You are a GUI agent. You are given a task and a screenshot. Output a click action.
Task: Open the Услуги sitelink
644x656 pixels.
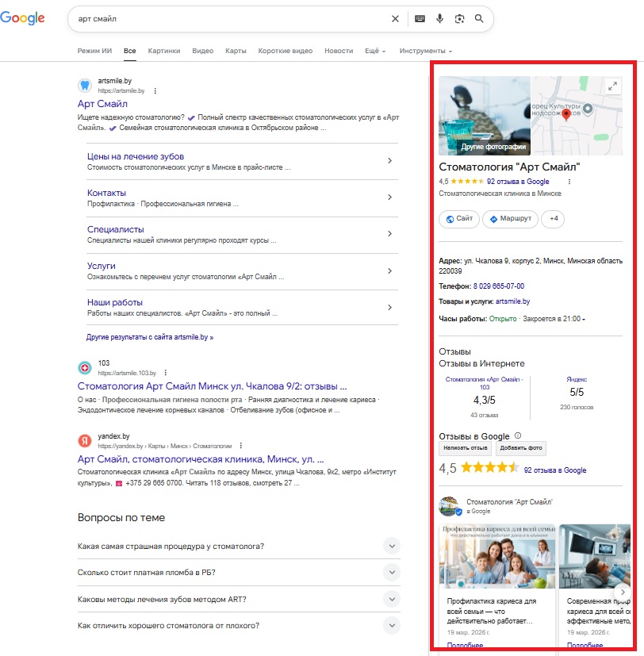pyautogui.click(x=102, y=266)
